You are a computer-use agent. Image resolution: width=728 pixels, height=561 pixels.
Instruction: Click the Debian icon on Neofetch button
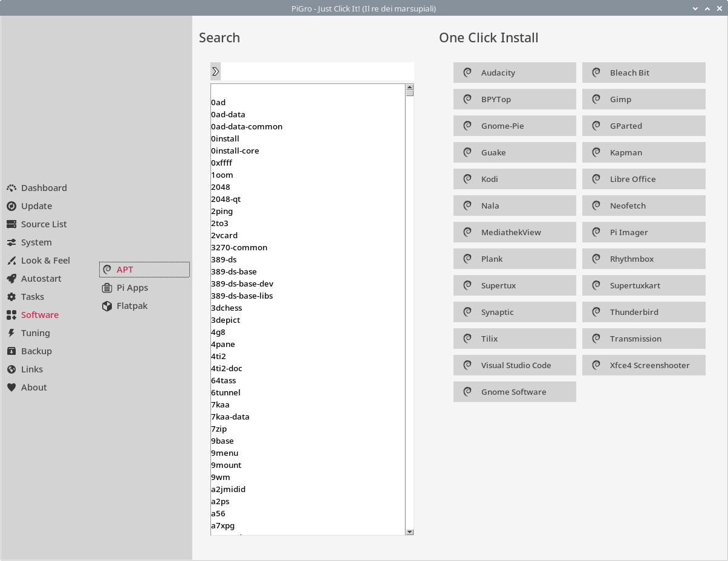pyautogui.click(x=596, y=206)
